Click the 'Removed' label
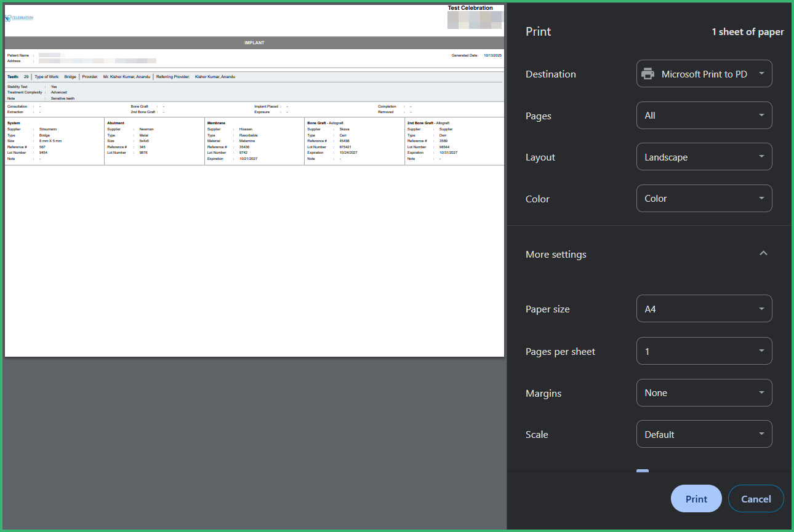Viewport: 794px width, 532px height. [x=386, y=112]
